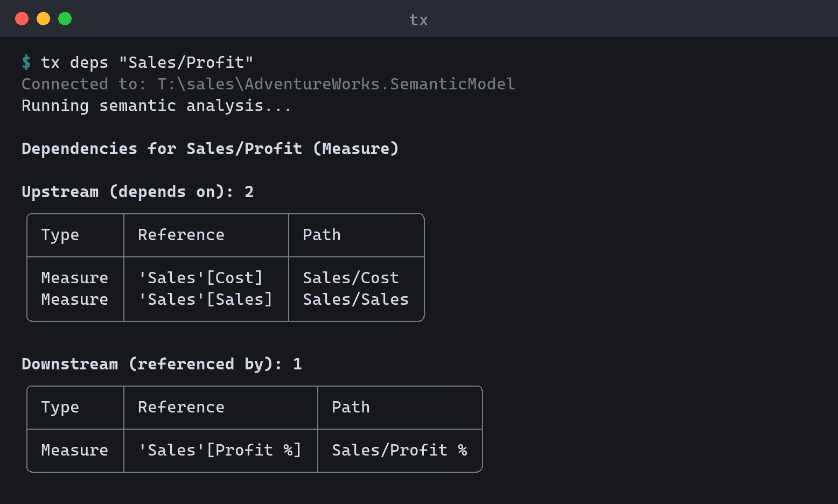Click the Reference header in Downstream table
The height and width of the screenshot is (504, 838).
tap(181, 407)
